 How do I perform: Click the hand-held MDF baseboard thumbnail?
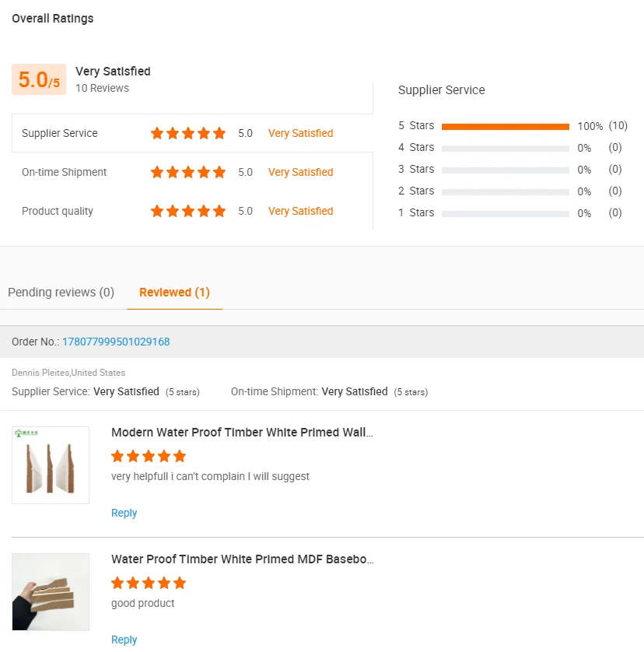click(x=51, y=592)
